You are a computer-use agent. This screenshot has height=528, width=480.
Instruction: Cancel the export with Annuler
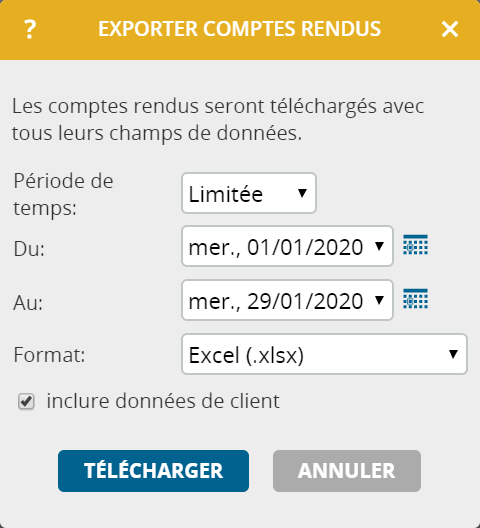(x=347, y=471)
